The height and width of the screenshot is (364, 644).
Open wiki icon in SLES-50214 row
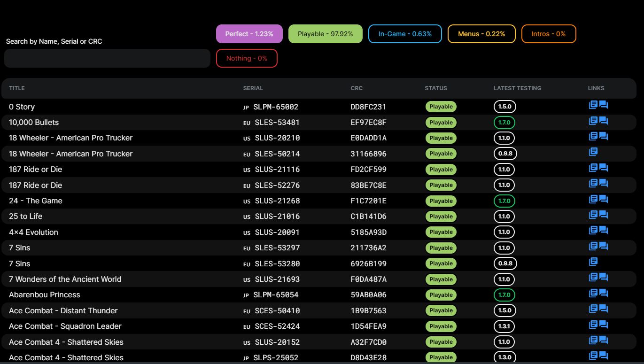tap(593, 152)
